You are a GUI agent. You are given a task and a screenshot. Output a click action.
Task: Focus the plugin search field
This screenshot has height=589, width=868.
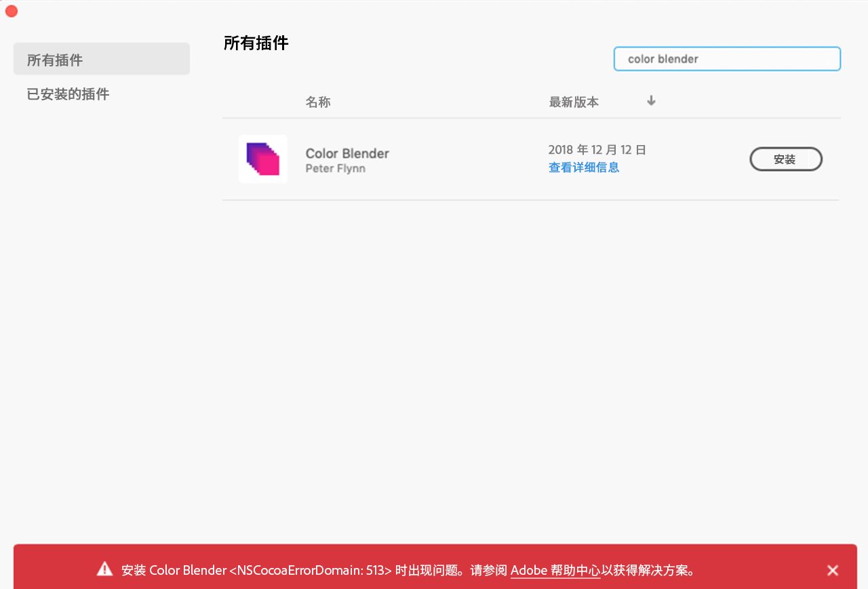pos(727,59)
